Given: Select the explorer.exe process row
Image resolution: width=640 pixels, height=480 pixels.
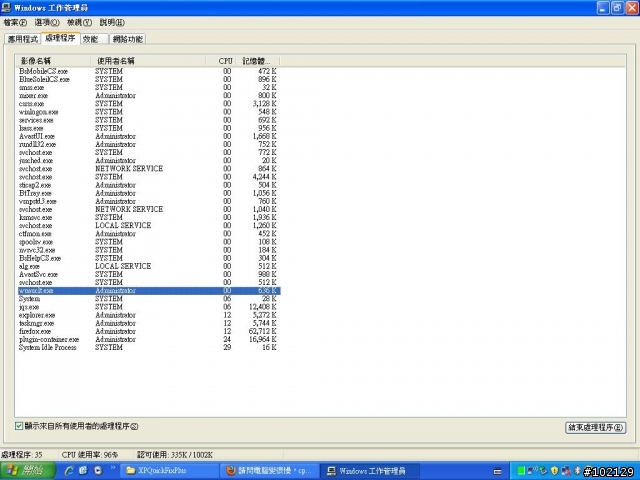Looking at the screenshot, I should click(148, 315).
